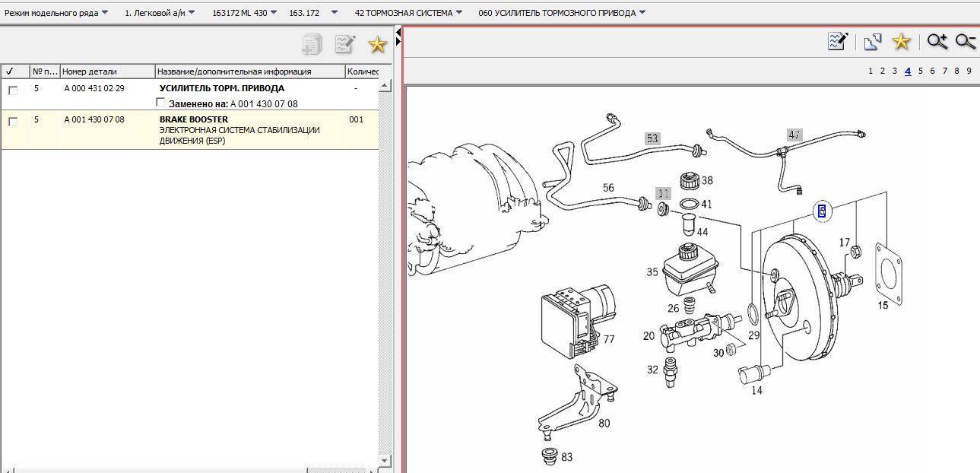Go to diagram page 7
Viewport: 980px width, 473px height.
944,71
